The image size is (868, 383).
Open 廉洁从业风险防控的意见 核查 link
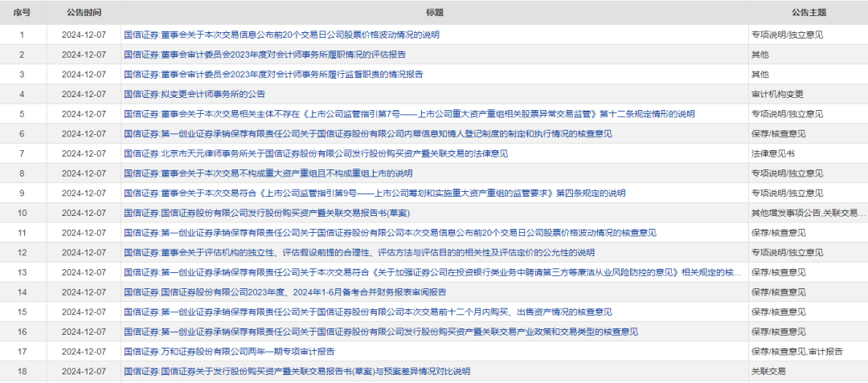pyautogui.click(x=433, y=272)
